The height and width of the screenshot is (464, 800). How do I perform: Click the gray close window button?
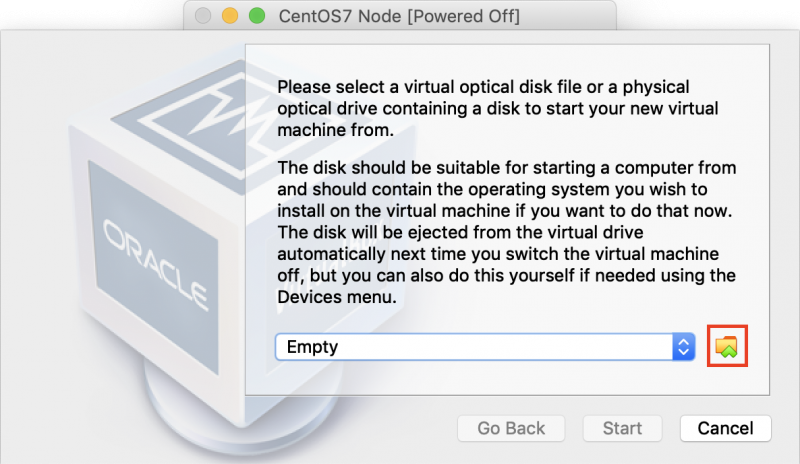(203, 16)
